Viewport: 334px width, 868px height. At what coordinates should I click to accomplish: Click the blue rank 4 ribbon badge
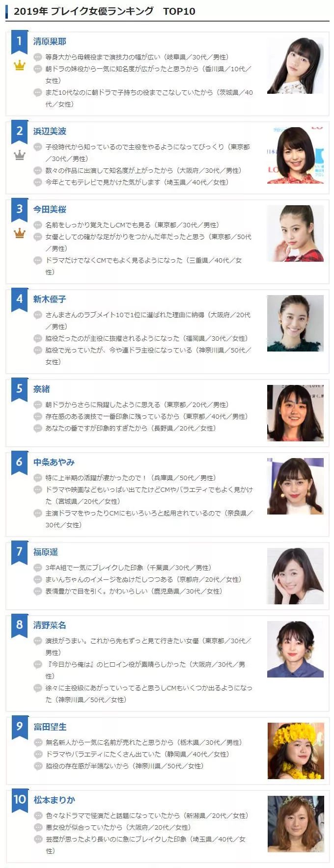click(19, 301)
